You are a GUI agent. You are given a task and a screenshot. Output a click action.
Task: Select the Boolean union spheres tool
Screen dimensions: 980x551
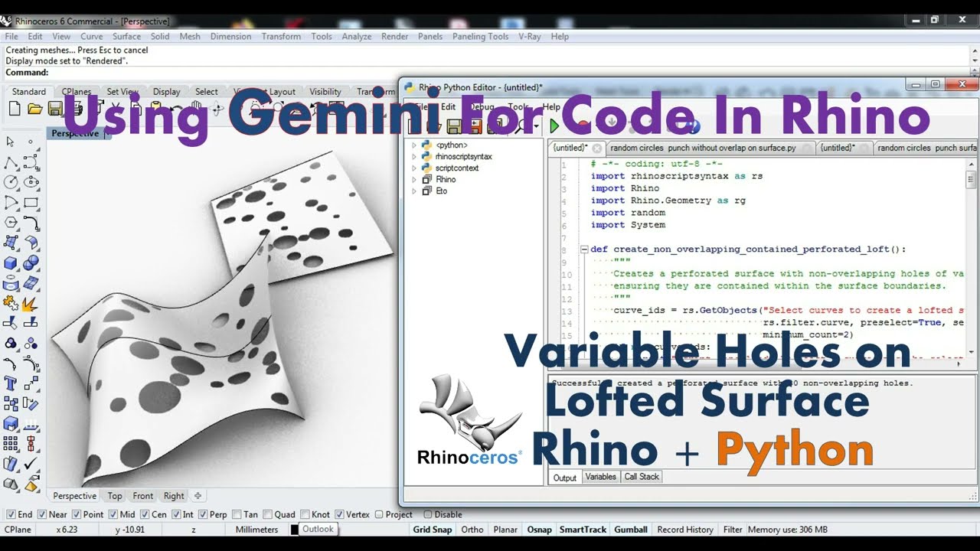(31, 263)
